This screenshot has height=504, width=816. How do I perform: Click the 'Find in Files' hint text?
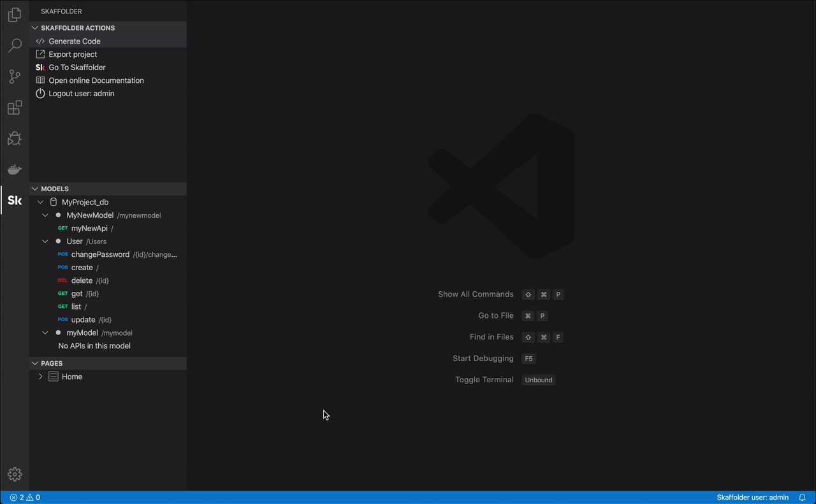(492, 337)
